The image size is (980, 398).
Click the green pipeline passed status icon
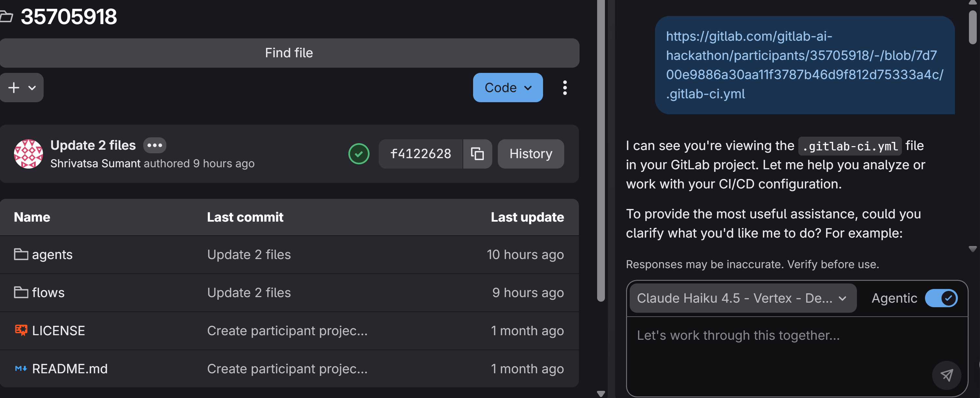358,154
